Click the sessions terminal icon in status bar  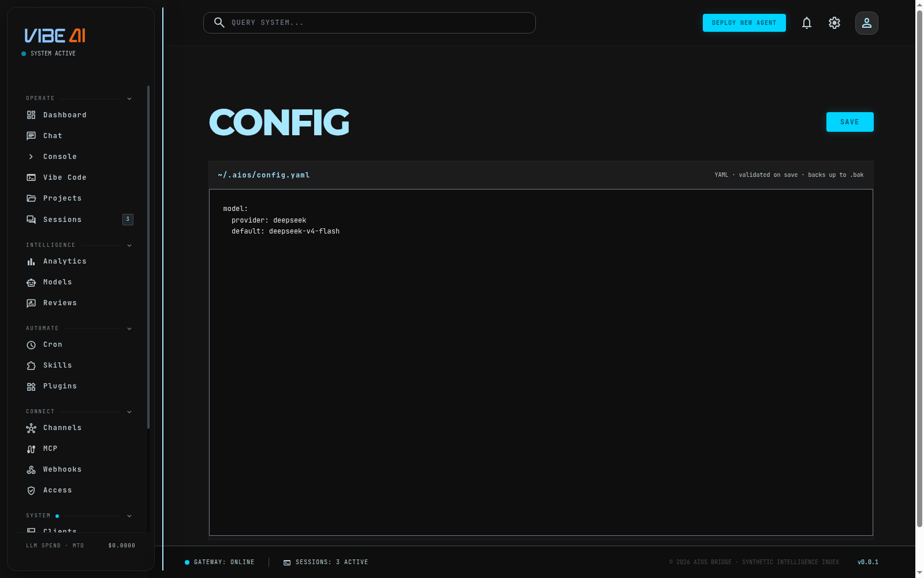coord(287,562)
